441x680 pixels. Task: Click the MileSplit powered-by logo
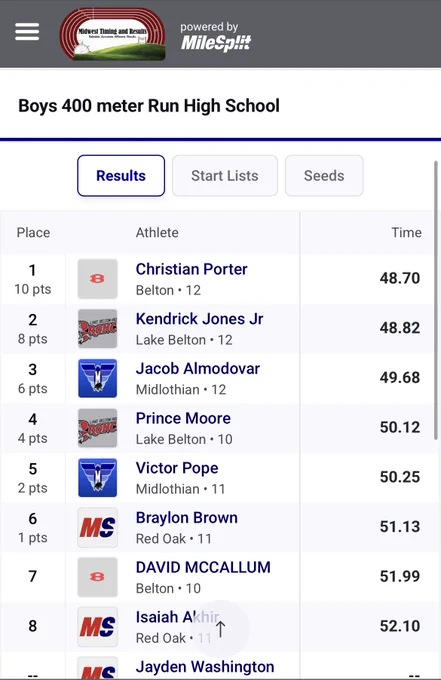tap(216, 36)
